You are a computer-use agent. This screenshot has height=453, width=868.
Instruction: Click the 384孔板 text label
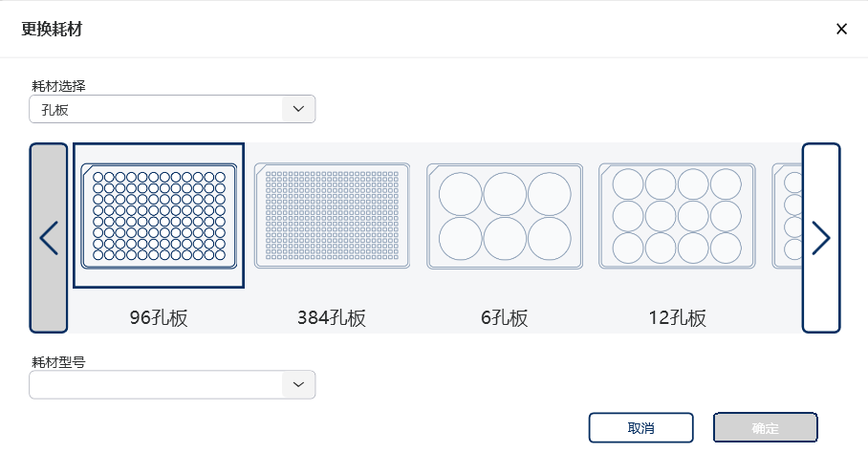pyautogui.click(x=332, y=318)
